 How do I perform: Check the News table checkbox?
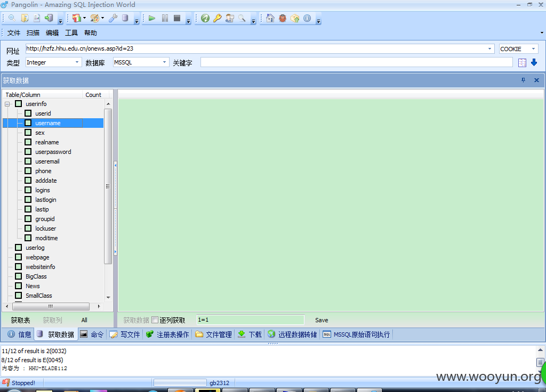[19, 285]
